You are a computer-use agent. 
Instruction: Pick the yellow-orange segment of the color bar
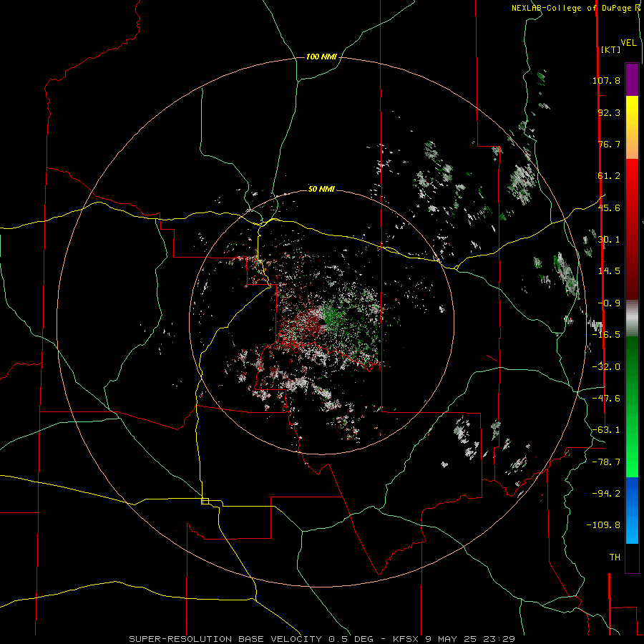point(632,127)
